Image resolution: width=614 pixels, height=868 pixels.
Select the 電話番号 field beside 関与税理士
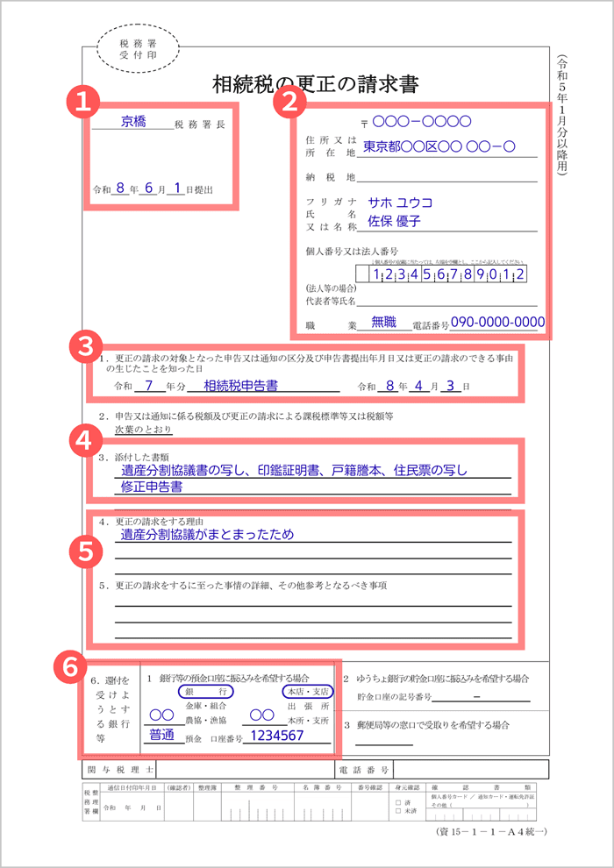click(x=471, y=770)
